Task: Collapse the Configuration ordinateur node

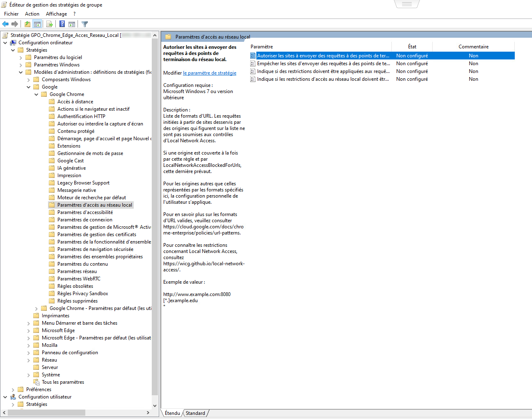Action: tap(5, 43)
